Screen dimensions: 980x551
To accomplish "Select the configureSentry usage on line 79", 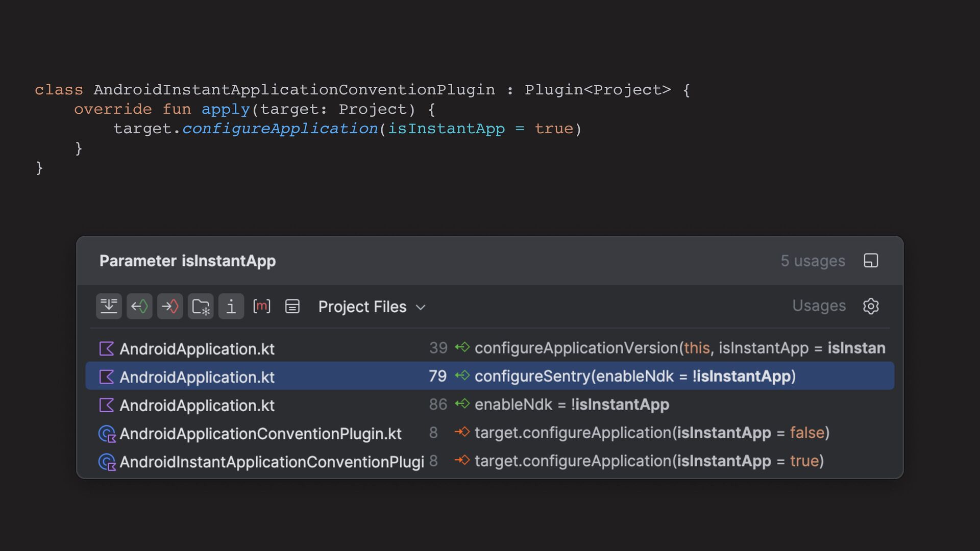I will pos(635,376).
